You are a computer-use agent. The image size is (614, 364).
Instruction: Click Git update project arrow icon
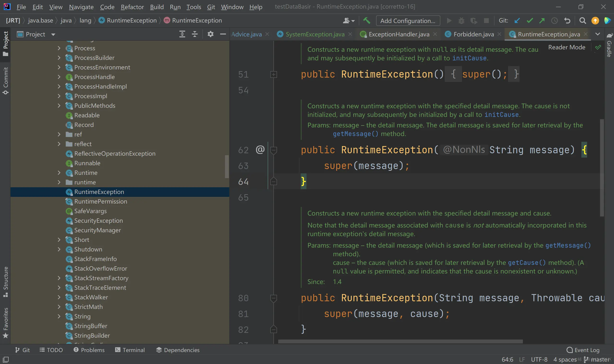(517, 21)
